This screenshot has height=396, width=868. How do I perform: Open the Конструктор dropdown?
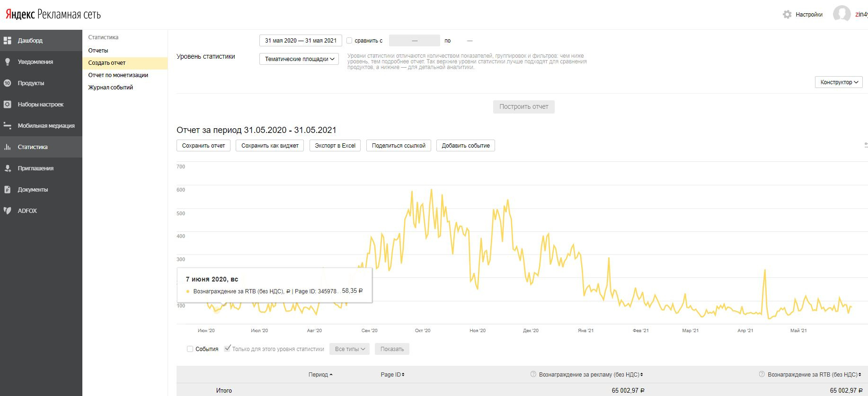[839, 82]
